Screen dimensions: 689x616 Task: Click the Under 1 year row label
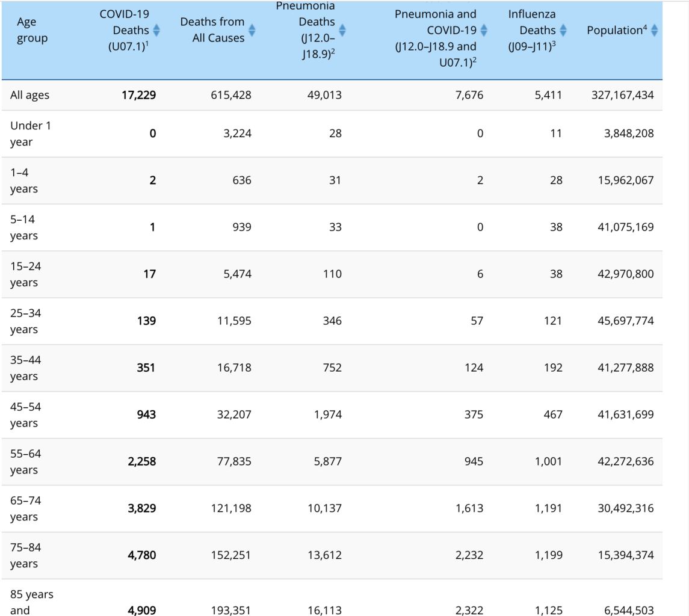point(26,134)
